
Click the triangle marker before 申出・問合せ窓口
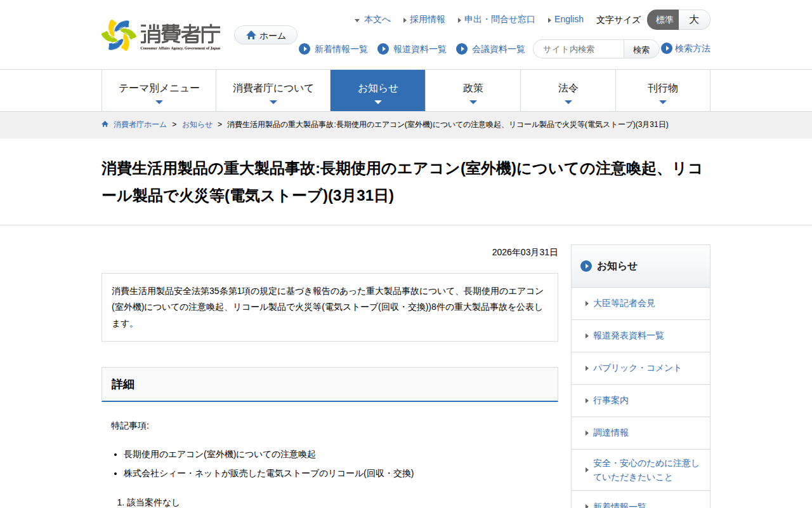coord(459,20)
